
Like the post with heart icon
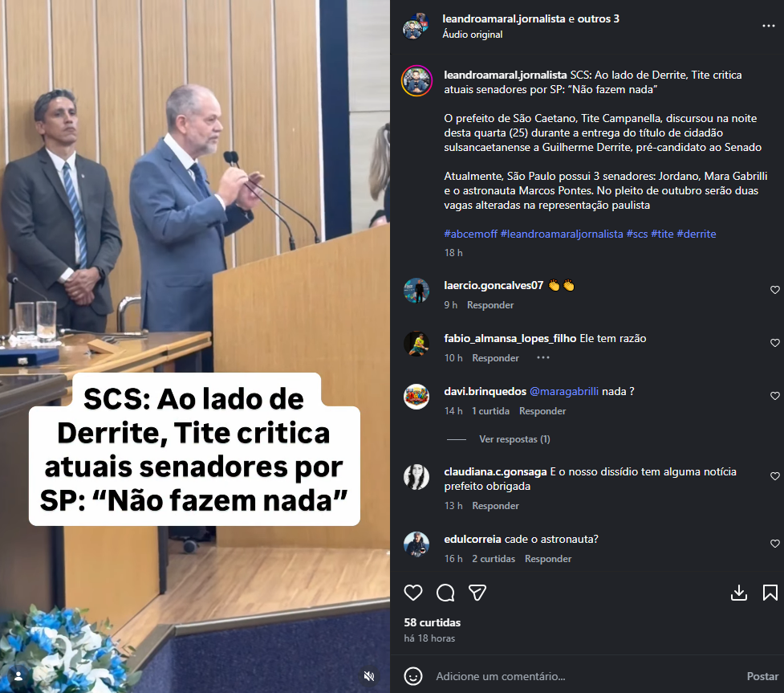[413, 593]
